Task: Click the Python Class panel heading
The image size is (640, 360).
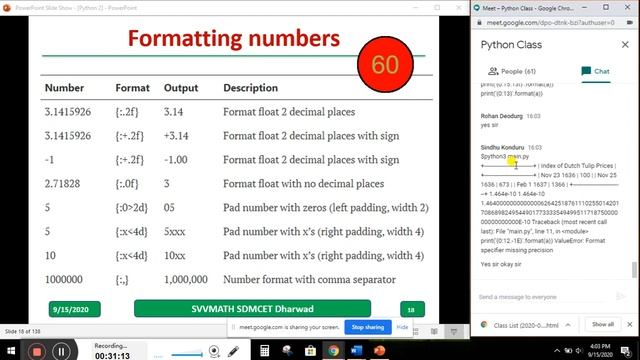Action: (x=511, y=44)
